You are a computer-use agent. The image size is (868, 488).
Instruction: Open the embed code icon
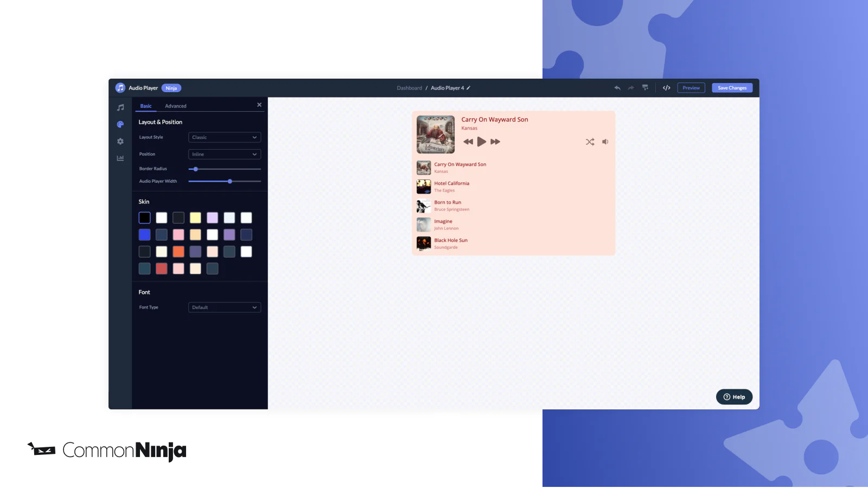[x=667, y=88]
